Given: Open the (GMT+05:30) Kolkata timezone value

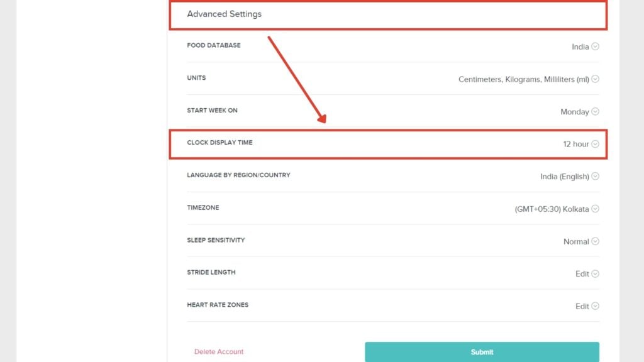Looking at the screenshot, I should [x=552, y=209].
